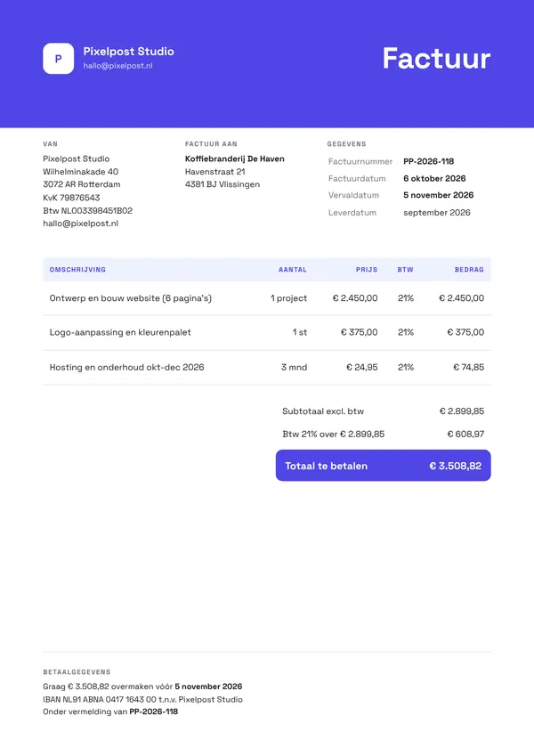Click the Graag € 3.508,82 overmaken line
Viewport: 534px width, 756px height.
(142, 687)
